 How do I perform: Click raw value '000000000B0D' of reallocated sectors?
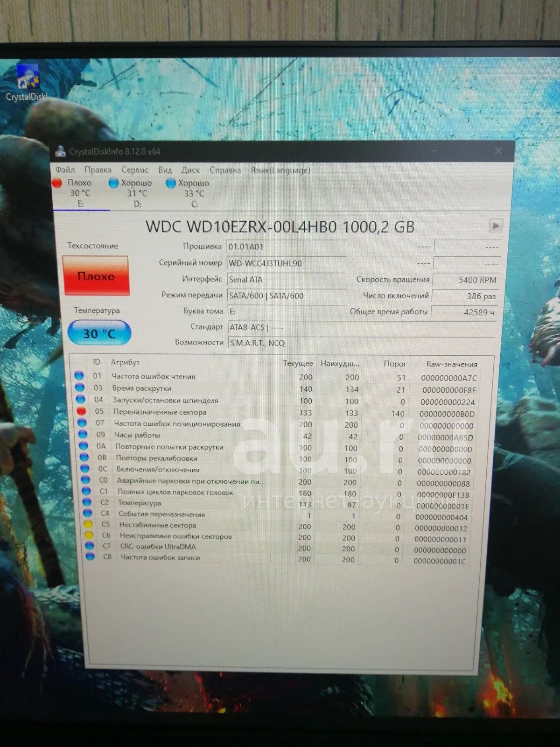tap(447, 414)
